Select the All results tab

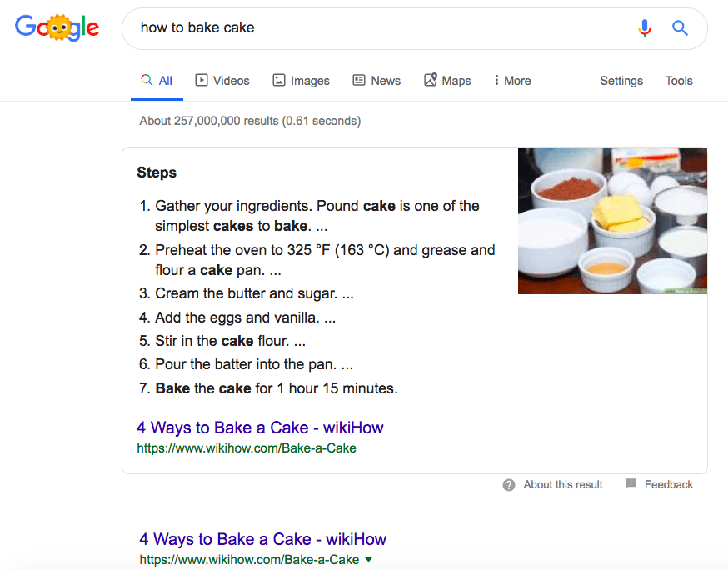point(157,81)
